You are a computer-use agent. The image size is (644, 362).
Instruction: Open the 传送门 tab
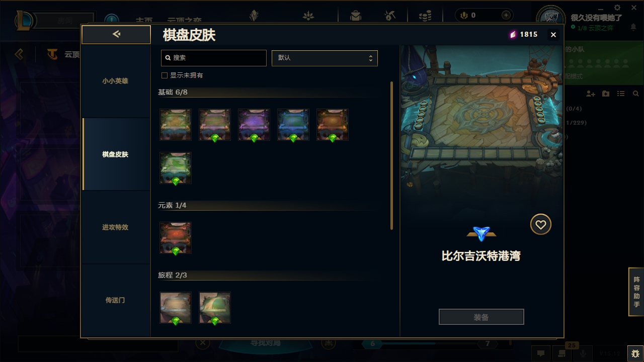(x=116, y=300)
